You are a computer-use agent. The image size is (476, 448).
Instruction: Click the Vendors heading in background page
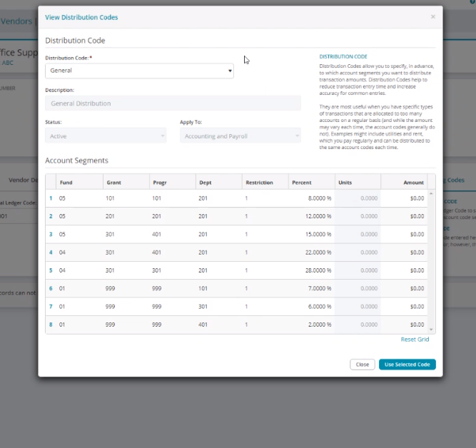(x=16, y=21)
